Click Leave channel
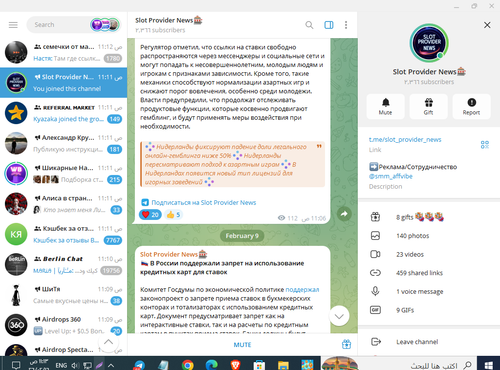 click(429, 342)
